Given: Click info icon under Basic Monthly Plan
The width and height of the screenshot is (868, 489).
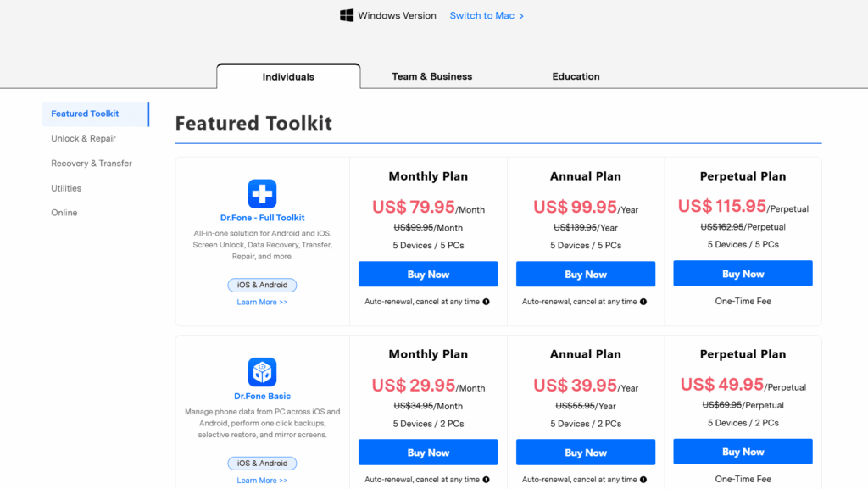Looking at the screenshot, I should [x=486, y=480].
